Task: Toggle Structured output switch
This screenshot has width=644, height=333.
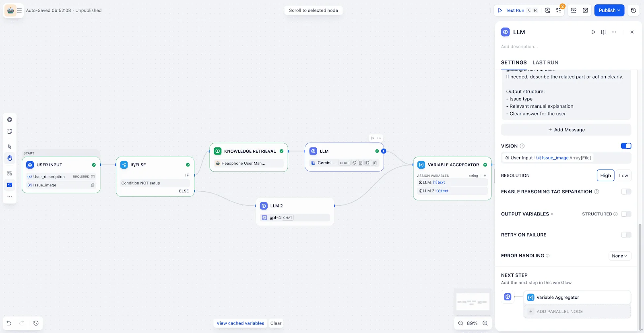Action: 626,214
